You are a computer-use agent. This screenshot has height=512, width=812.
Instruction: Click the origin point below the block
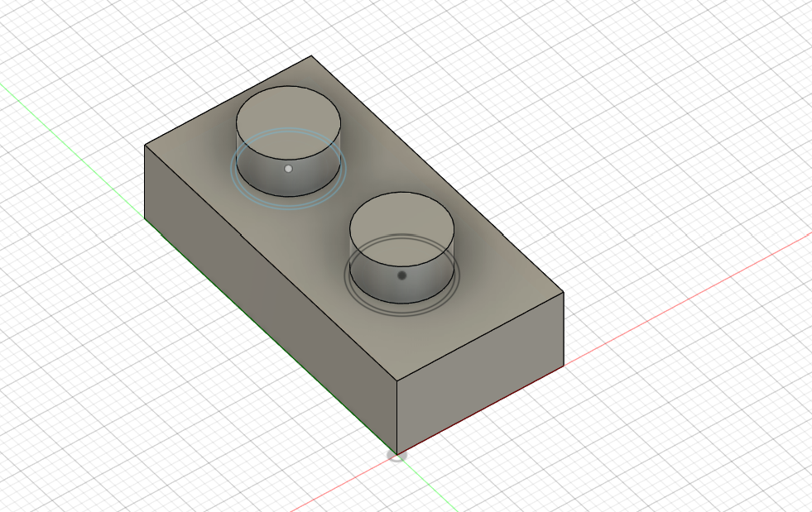pos(397,454)
